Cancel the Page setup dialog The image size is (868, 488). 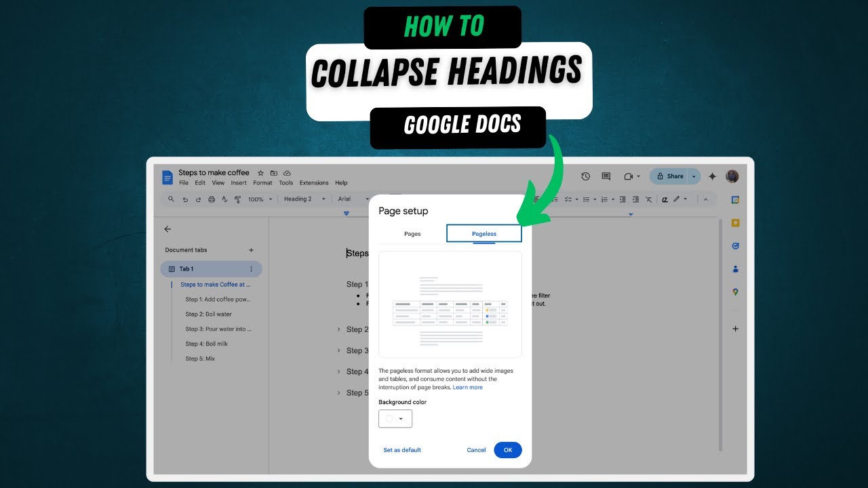[476, 450]
